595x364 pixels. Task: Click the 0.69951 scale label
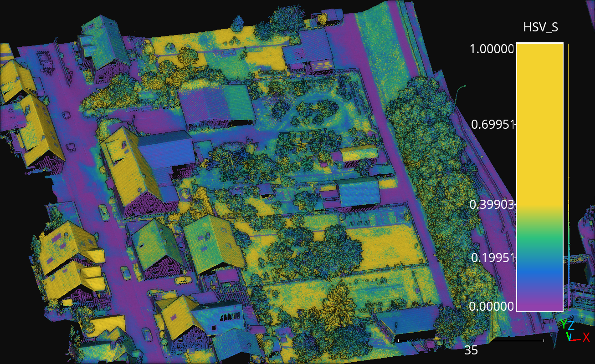pos(492,125)
